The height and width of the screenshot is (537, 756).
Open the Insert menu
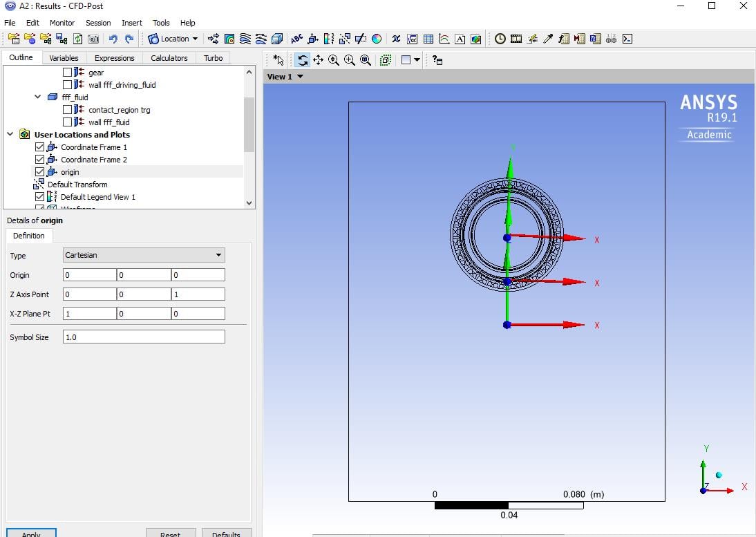tap(131, 23)
